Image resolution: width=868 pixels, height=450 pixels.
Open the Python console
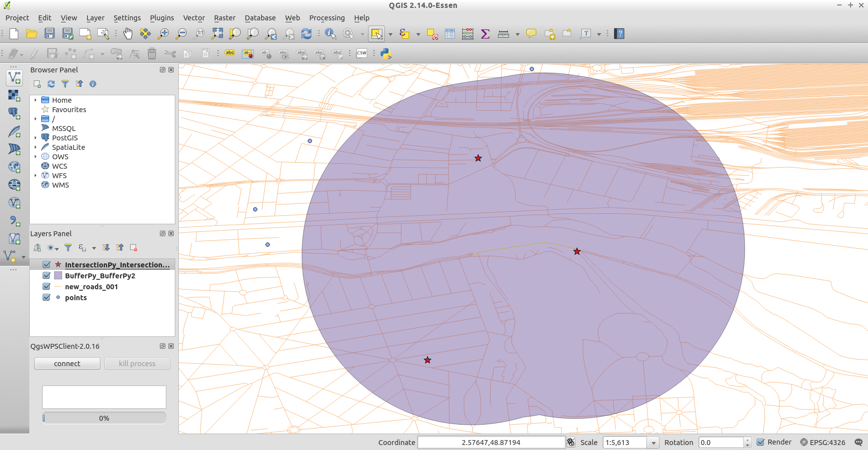point(386,54)
